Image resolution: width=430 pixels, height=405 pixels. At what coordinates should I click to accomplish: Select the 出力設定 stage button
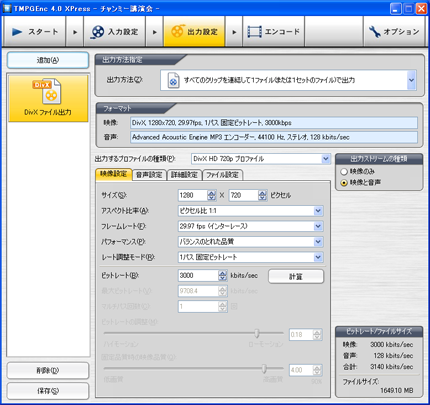click(x=194, y=32)
